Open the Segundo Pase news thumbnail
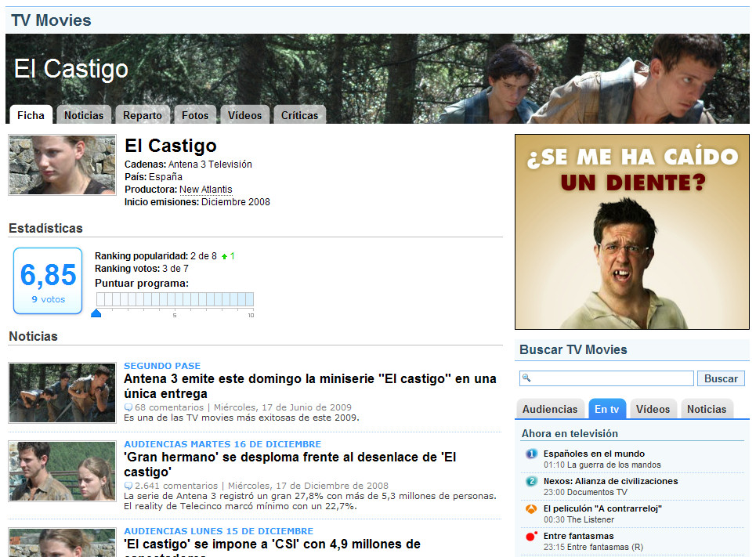 [62, 392]
